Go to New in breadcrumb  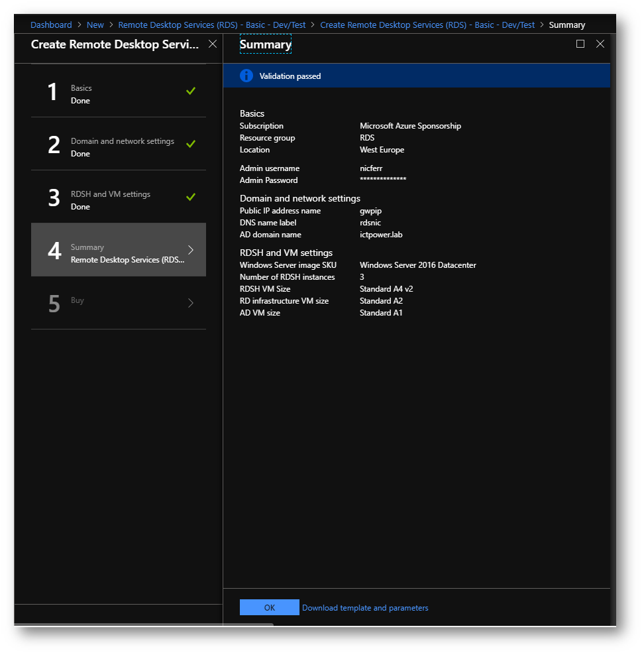tap(95, 25)
